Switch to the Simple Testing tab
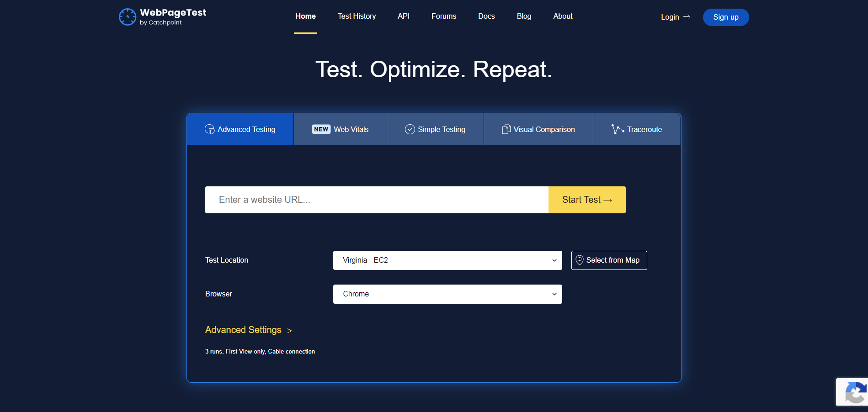The width and height of the screenshot is (868, 412). tap(435, 129)
